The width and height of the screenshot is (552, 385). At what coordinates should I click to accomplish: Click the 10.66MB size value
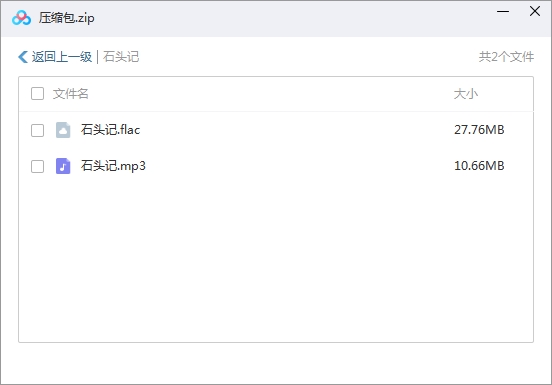pos(479,166)
